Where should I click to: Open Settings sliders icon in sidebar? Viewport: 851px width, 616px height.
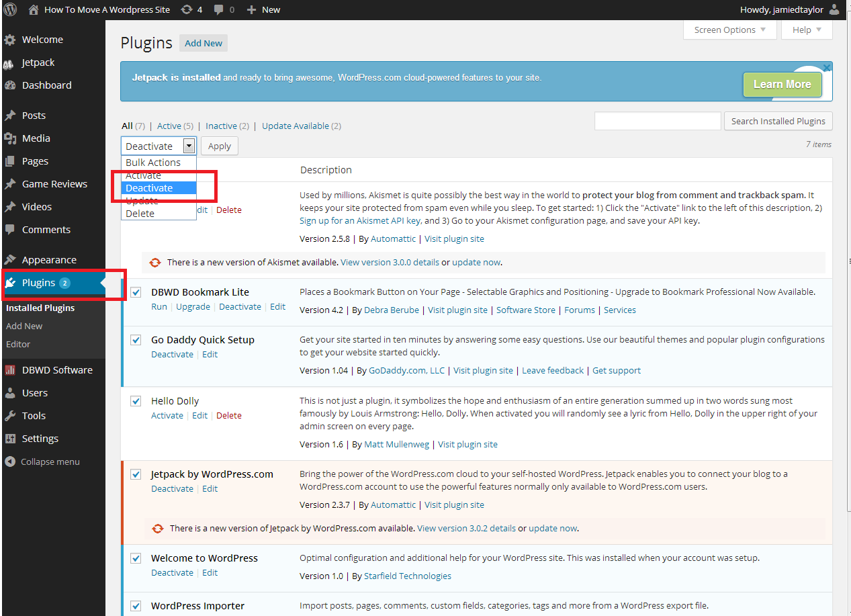coord(10,439)
